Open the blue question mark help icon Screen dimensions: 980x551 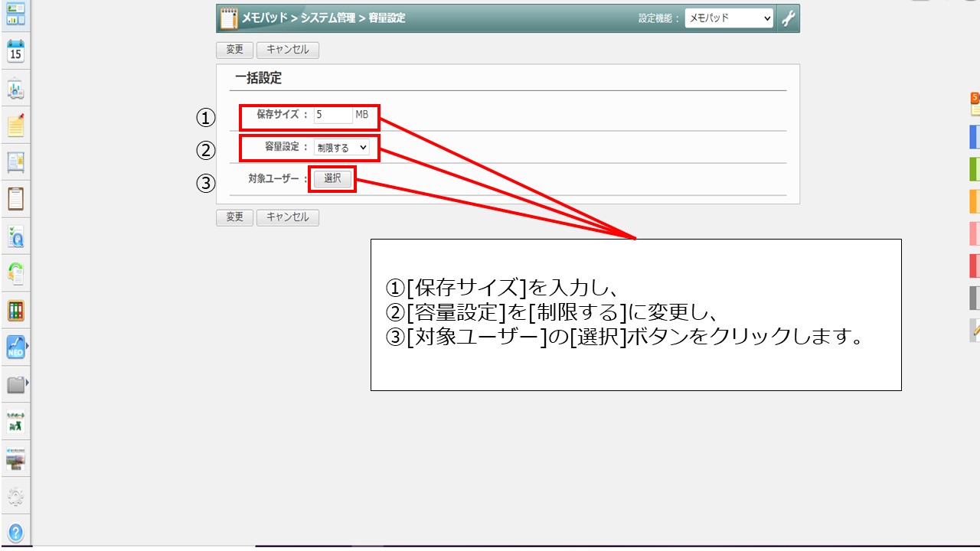(x=15, y=533)
